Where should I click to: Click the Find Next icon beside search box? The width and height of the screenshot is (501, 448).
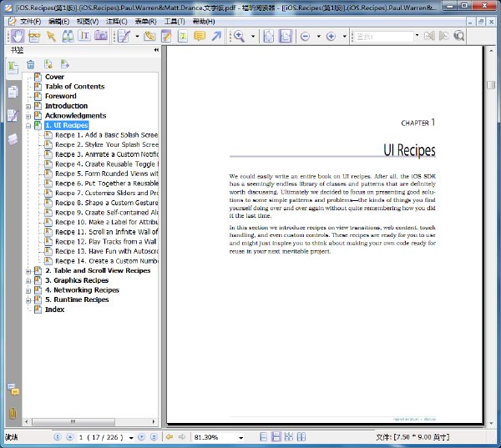click(x=444, y=36)
